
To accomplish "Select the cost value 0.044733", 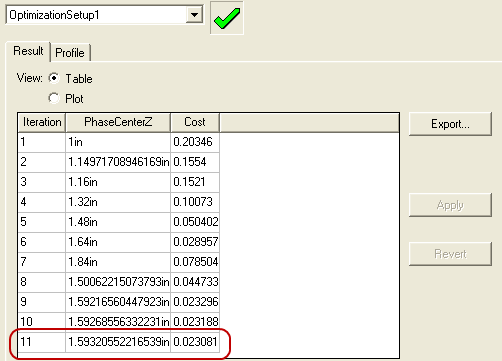I will tap(195, 282).
